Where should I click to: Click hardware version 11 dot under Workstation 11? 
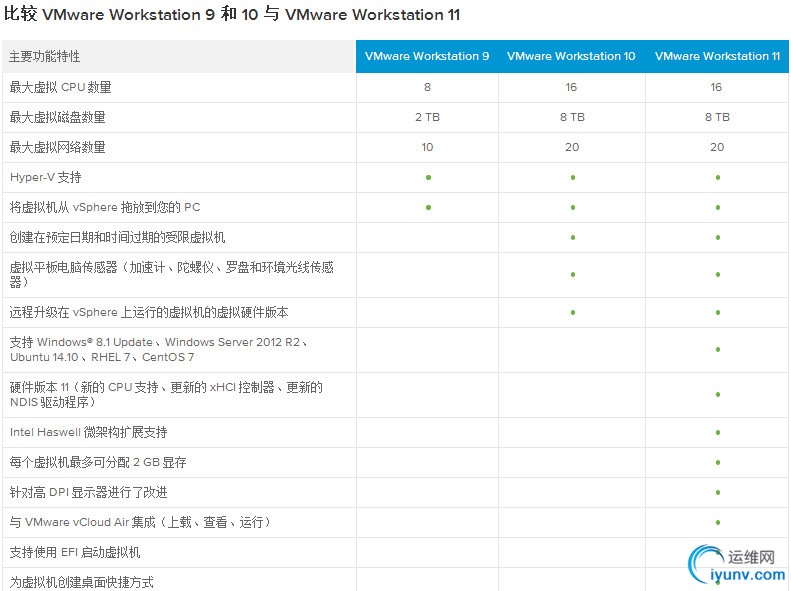[x=718, y=394]
